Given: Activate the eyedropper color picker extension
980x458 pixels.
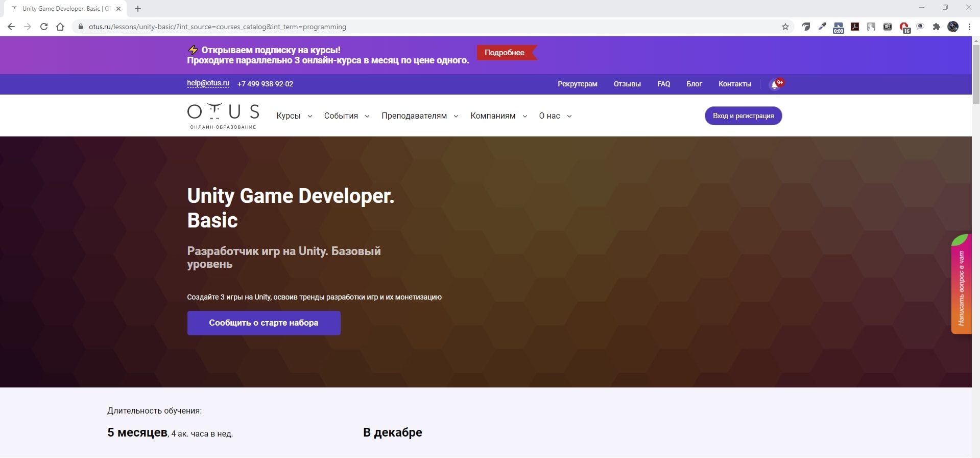Looking at the screenshot, I should tap(822, 27).
